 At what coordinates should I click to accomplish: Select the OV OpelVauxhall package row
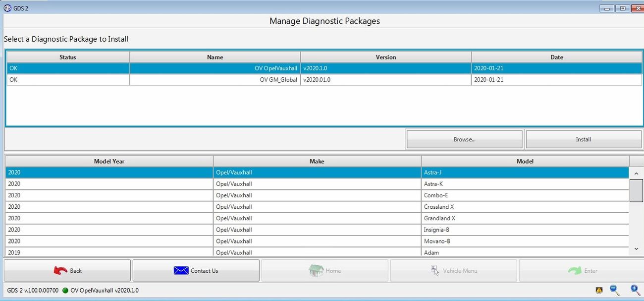324,68
